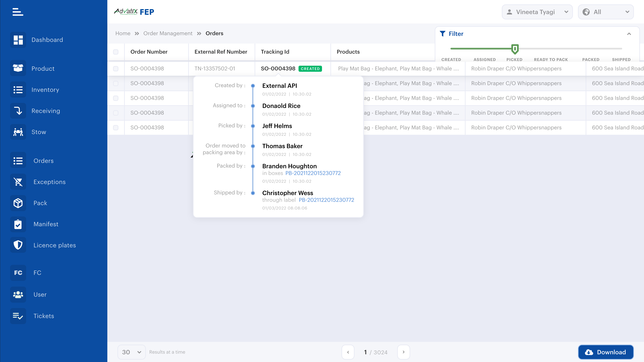644x362 pixels.
Task: Select the Pack sidebar icon
Action: (x=18, y=203)
